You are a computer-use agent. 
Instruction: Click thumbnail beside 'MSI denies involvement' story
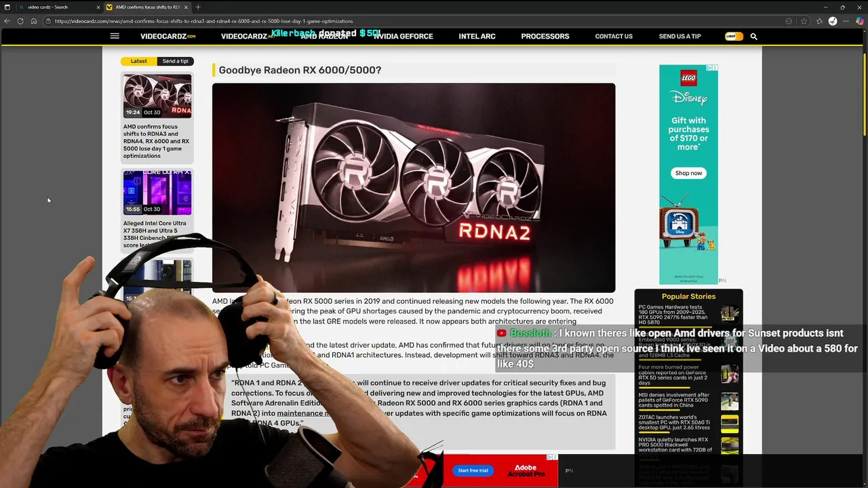[x=730, y=401]
